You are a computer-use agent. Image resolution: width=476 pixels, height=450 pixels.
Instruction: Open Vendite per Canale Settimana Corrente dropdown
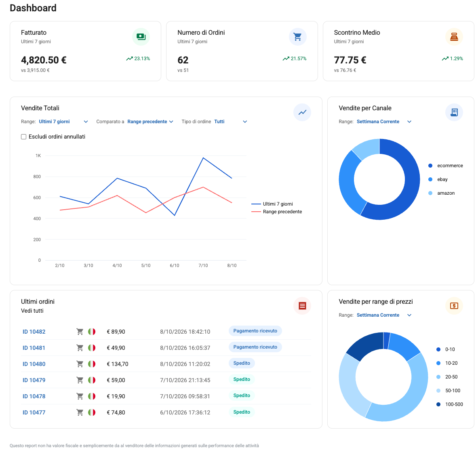pyautogui.click(x=384, y=121)
